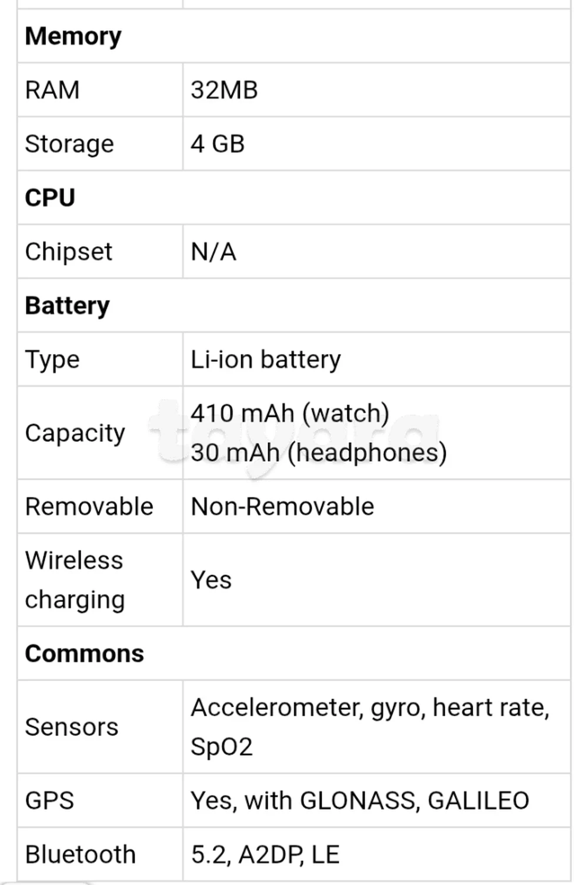
Task: Select the RAM row label
Action: tap(52, 91)
